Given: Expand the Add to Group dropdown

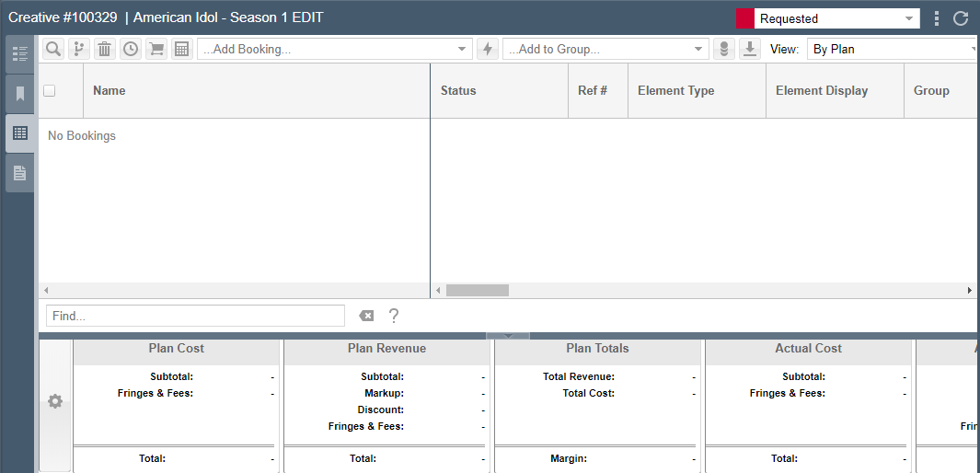Looking at the screenshot, I should [605, 49].
